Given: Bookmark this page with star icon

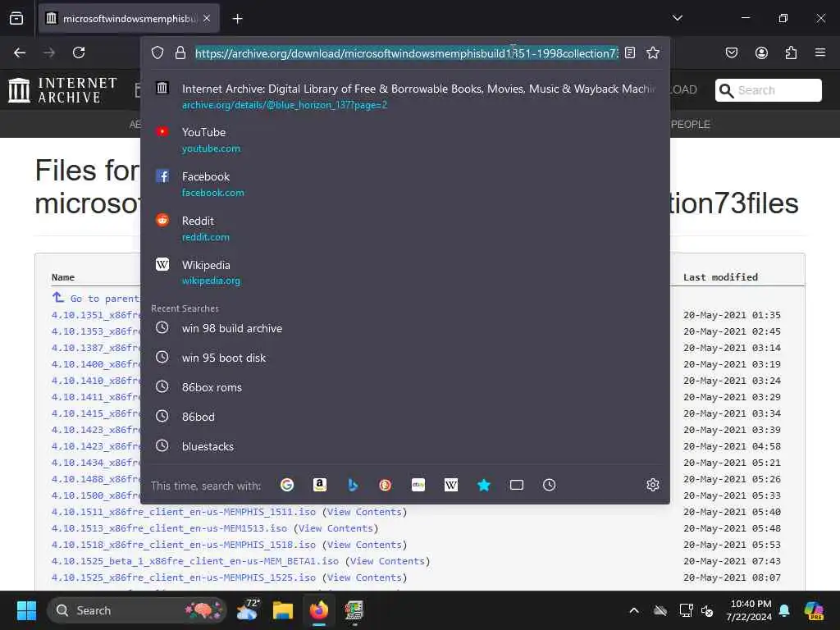Looking at the screenshot, I should tap(652, 52).
